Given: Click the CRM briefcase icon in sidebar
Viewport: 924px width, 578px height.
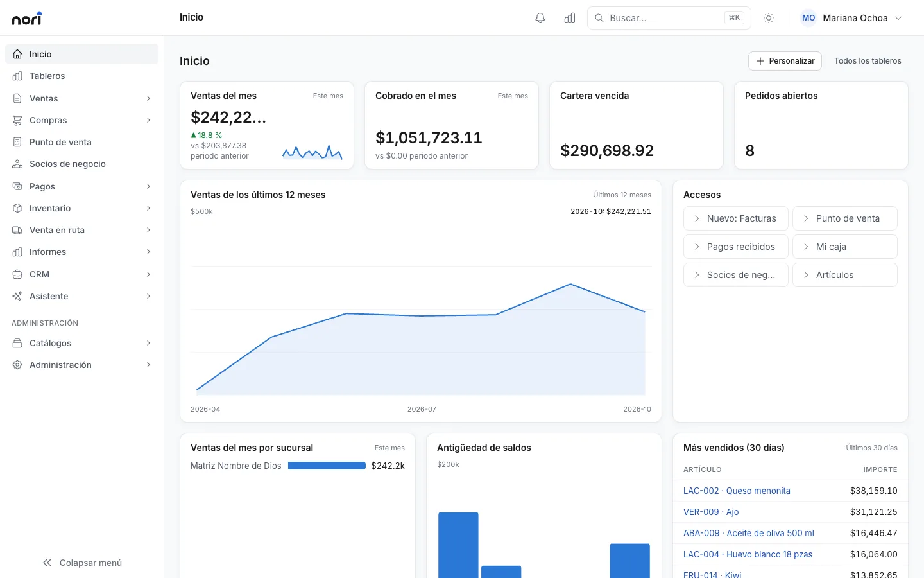Looking at the screenshot, I should pyautogui.click(x=17, y=274).
